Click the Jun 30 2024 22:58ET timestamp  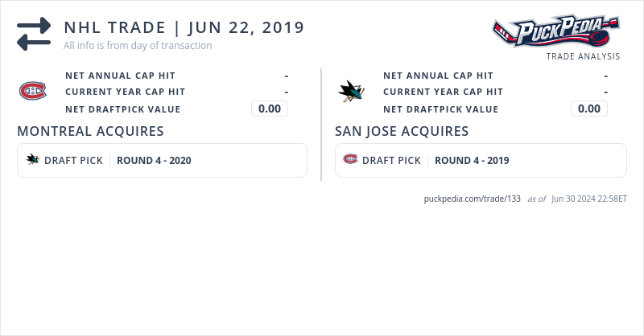(589, 199)
